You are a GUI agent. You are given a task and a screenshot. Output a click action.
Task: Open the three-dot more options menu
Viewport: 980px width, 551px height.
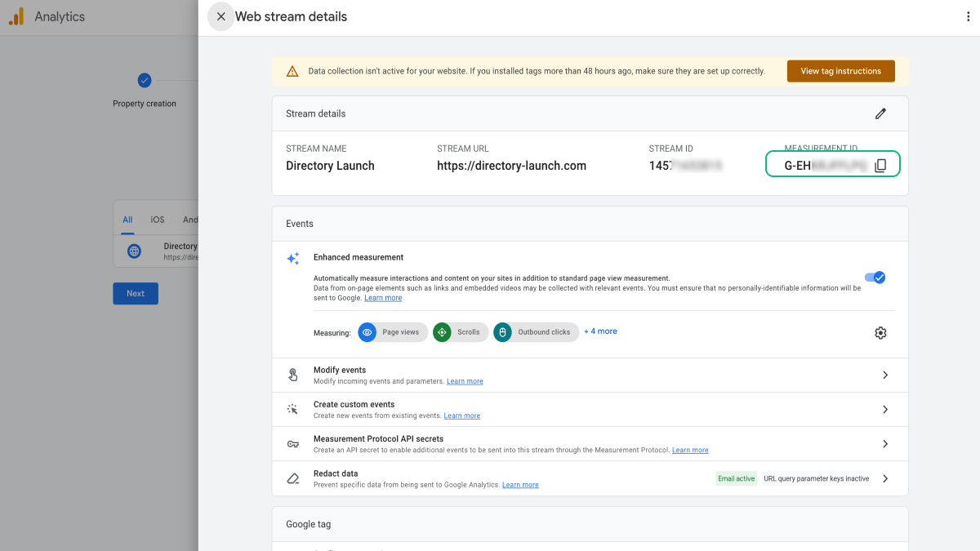969,16
